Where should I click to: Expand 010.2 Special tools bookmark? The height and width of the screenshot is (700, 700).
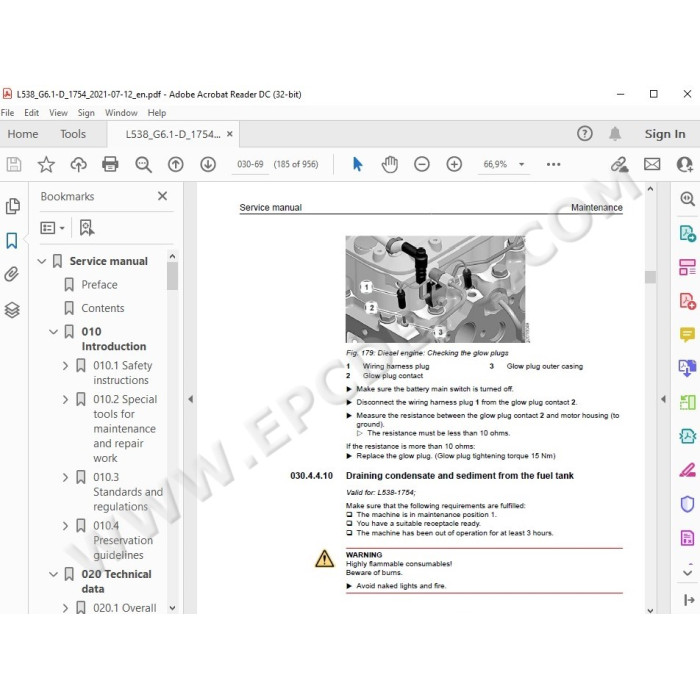[x=66, y=399]
